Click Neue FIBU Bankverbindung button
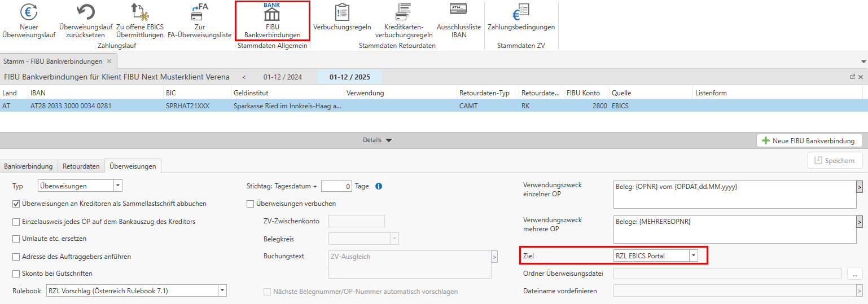 coord(809,141)
